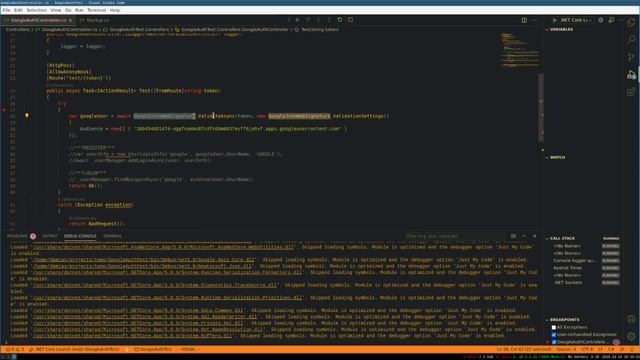Click the editor vertical scrollbar
Screen dimensions: 640x360
[x=541, y=108]
